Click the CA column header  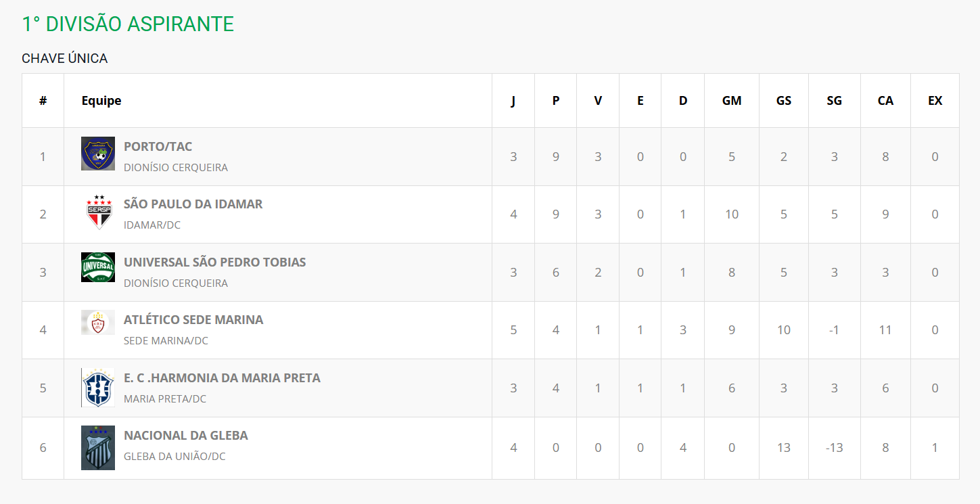[x=885, y=101]
